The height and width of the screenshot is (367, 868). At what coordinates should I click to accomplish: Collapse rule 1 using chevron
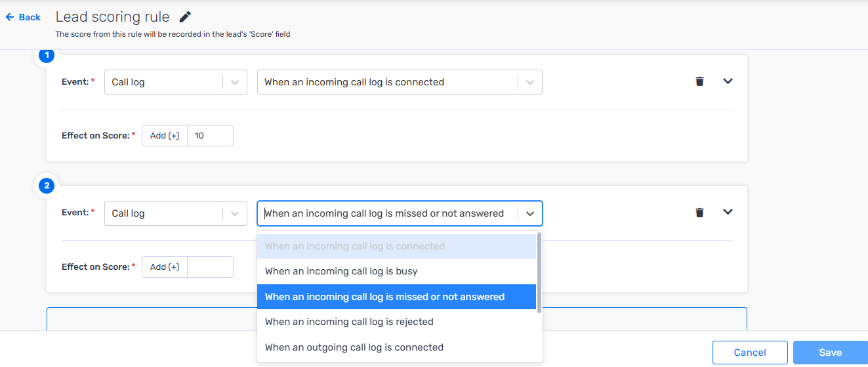[727, 81]
